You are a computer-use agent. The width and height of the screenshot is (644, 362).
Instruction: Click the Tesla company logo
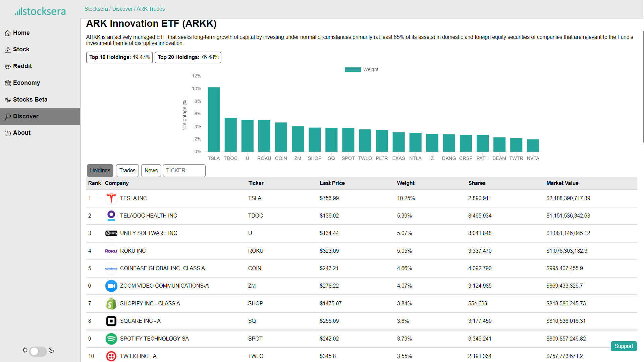coord(111,198)
